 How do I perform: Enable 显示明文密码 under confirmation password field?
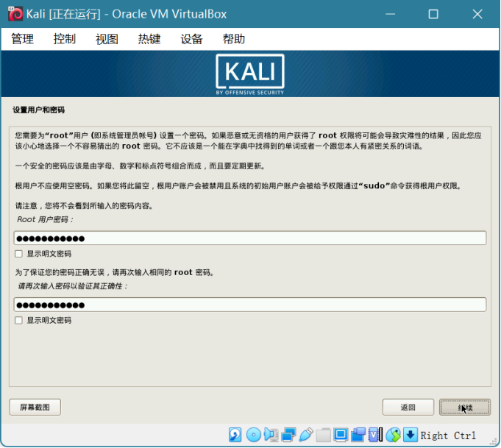(x=18, y=320)
